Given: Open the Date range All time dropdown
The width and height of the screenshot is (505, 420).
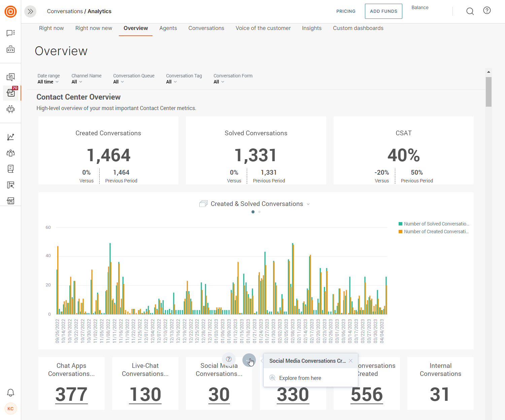Looking at the screenshot, I should pos(48,81).
